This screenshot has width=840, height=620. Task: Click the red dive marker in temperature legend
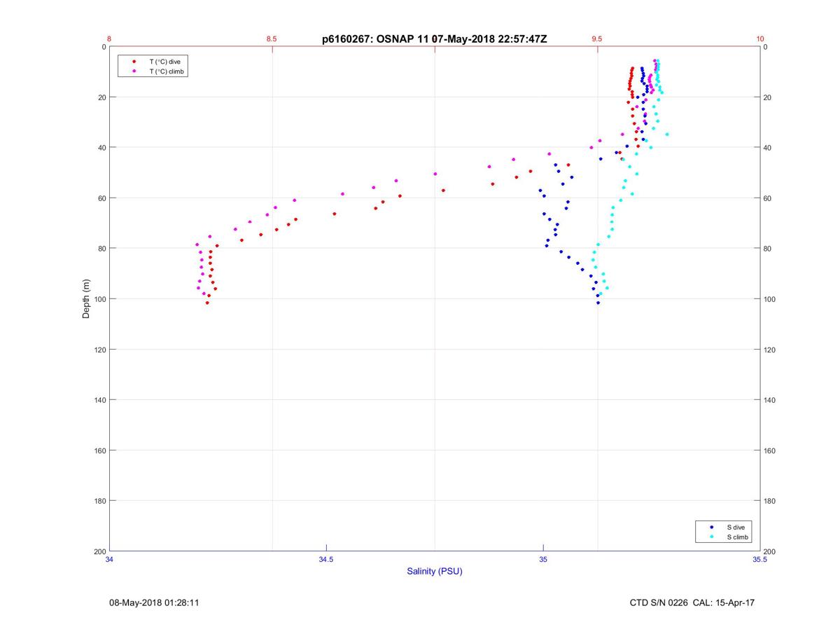coord(134,62)
